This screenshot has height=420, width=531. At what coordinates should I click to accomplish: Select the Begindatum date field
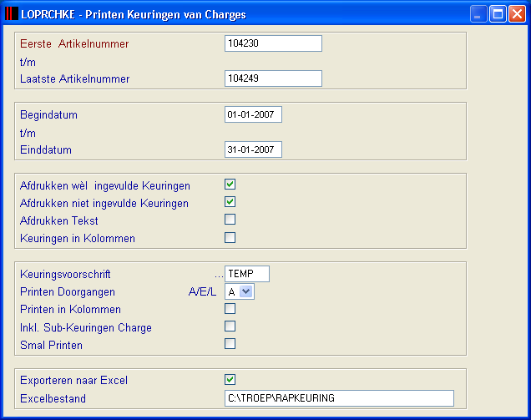coord(253,114)
